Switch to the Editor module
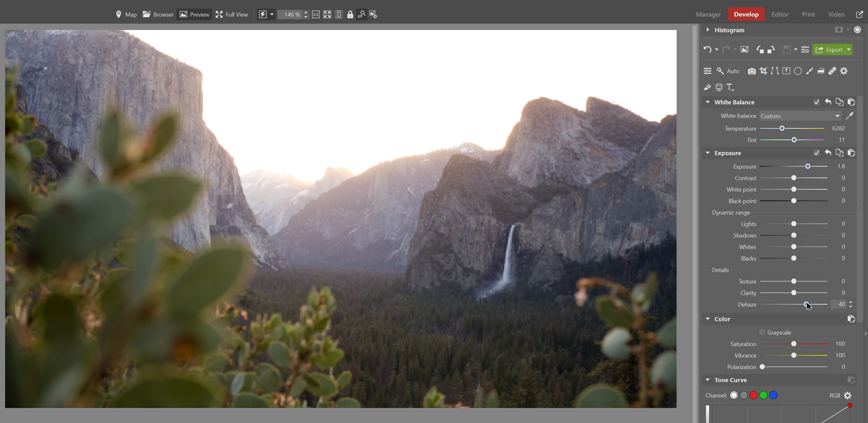Screen dimensions: 868x423 pyautogui.click(x=780, y=14)
